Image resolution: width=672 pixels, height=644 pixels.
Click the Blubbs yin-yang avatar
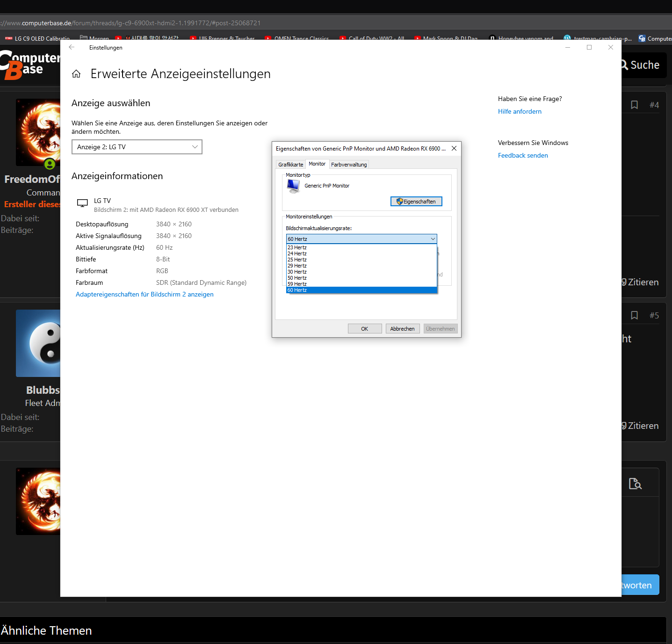[38, 343]
